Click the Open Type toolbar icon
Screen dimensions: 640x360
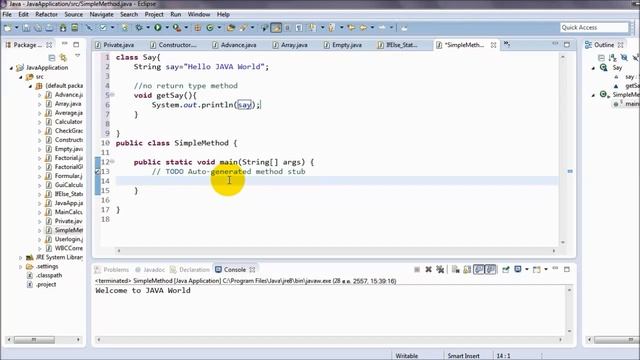(231, 28)
